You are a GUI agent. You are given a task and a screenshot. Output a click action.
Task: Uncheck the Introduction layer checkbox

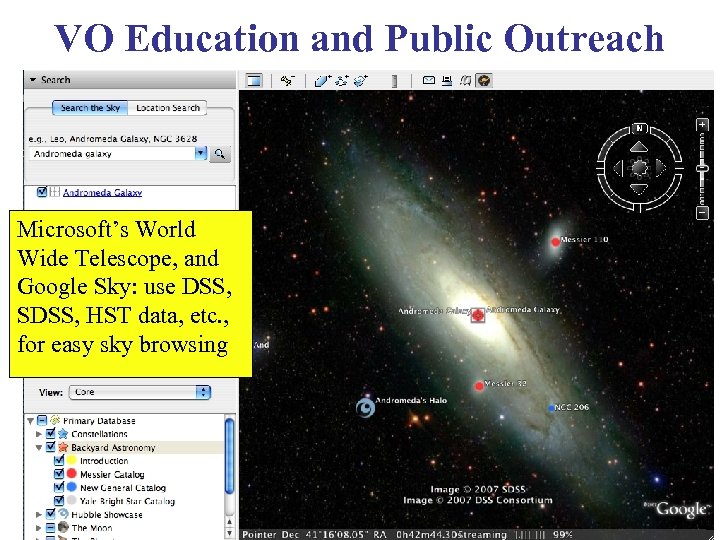coord(59,460)
